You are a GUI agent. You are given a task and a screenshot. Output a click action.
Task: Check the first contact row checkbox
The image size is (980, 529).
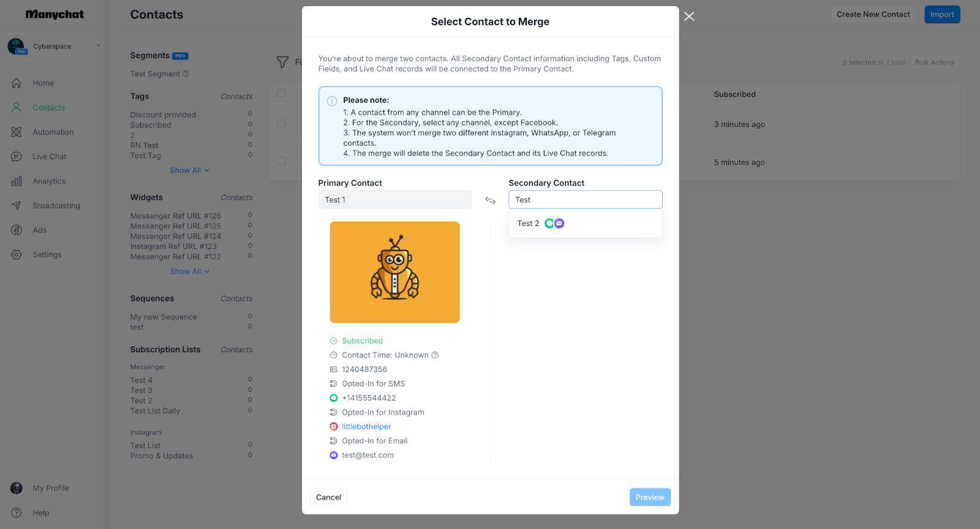282,123
